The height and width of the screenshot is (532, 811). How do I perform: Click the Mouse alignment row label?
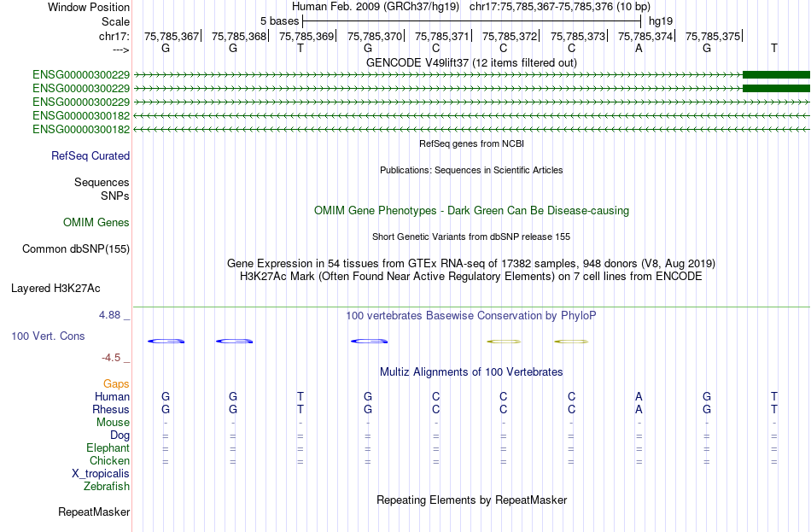pyautogui.click(x=114, y=423)
